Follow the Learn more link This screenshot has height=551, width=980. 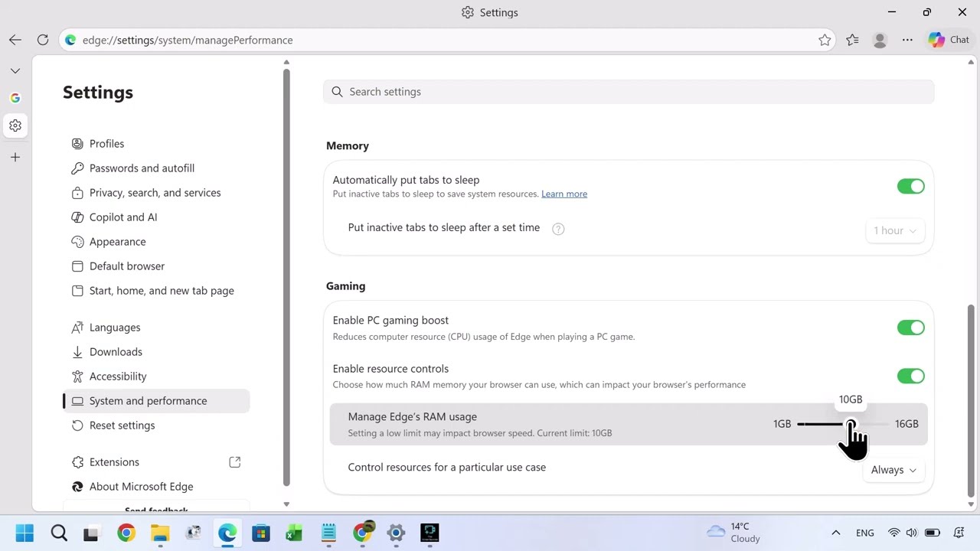tap(564, 194)
